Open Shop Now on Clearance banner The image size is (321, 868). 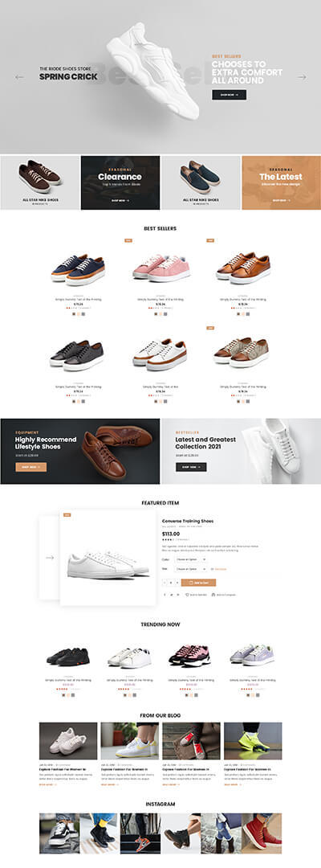click(120, 200)
